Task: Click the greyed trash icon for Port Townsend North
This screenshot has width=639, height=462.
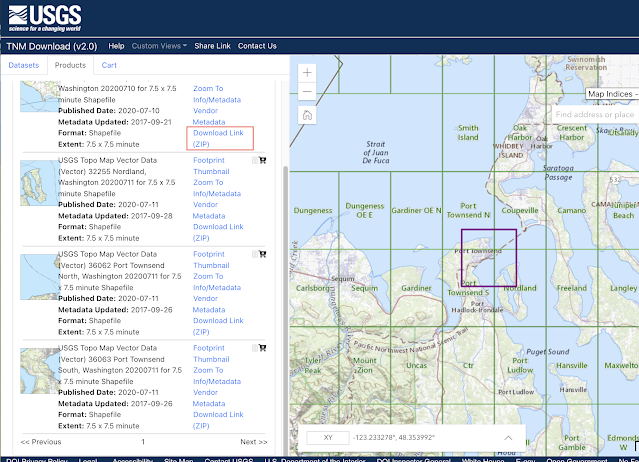Action: coord(255,254)
